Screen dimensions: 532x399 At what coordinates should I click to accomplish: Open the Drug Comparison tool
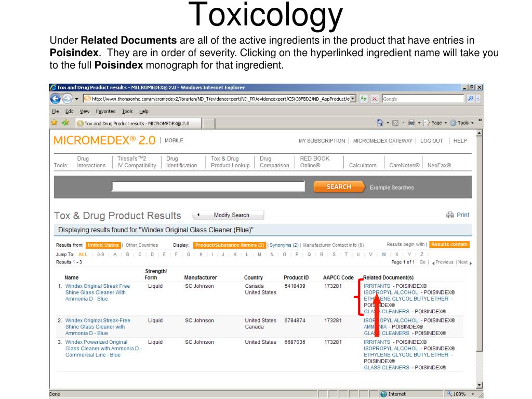(274, 162)
